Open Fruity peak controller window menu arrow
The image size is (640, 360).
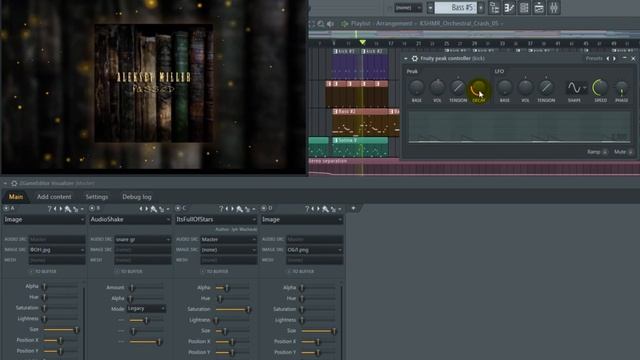406,58
